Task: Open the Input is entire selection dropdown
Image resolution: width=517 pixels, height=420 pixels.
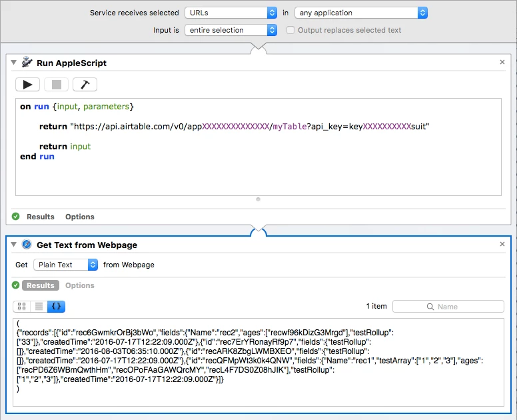Action: (x=231, y=30)
